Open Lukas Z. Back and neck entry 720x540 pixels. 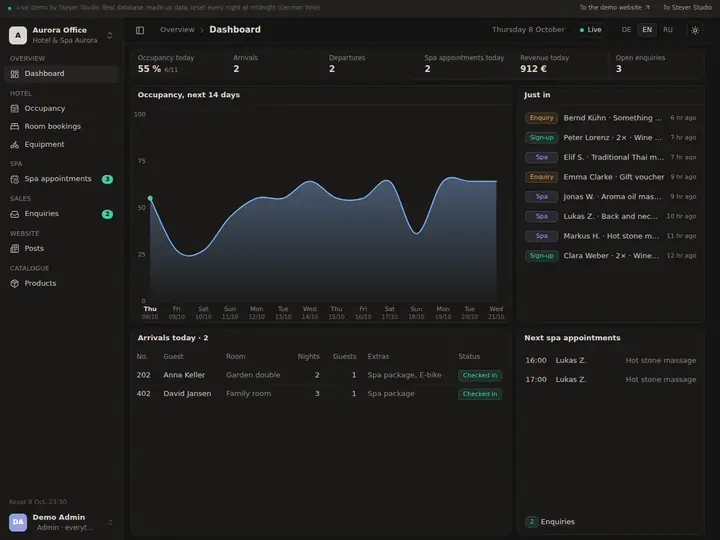click(610, 216)
